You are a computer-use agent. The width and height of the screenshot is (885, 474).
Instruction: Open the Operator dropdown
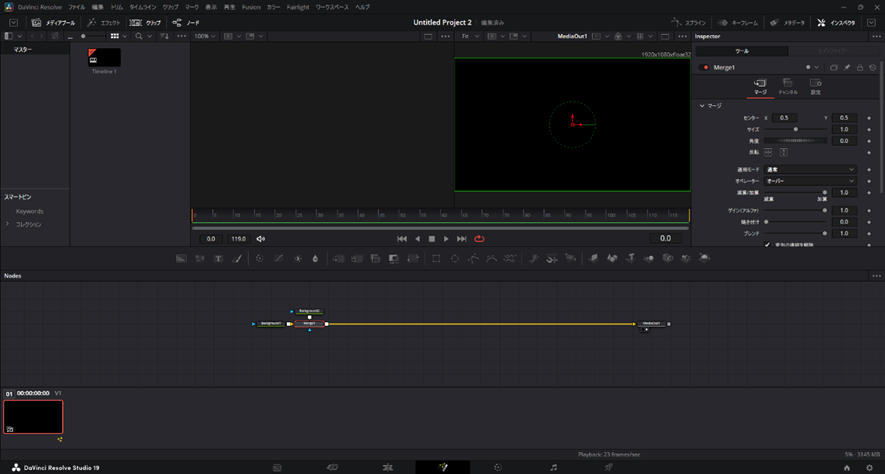click(810, 181)
